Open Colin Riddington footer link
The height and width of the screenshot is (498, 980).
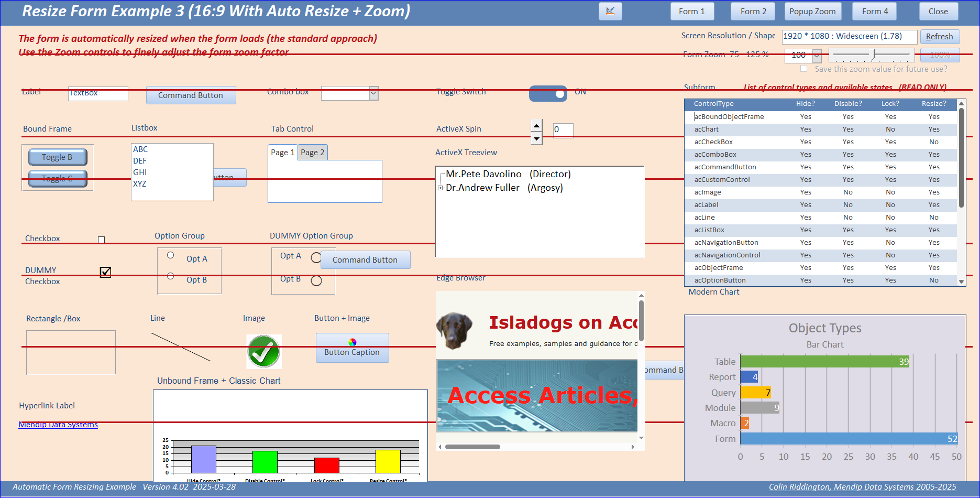[x=862, y=487]
